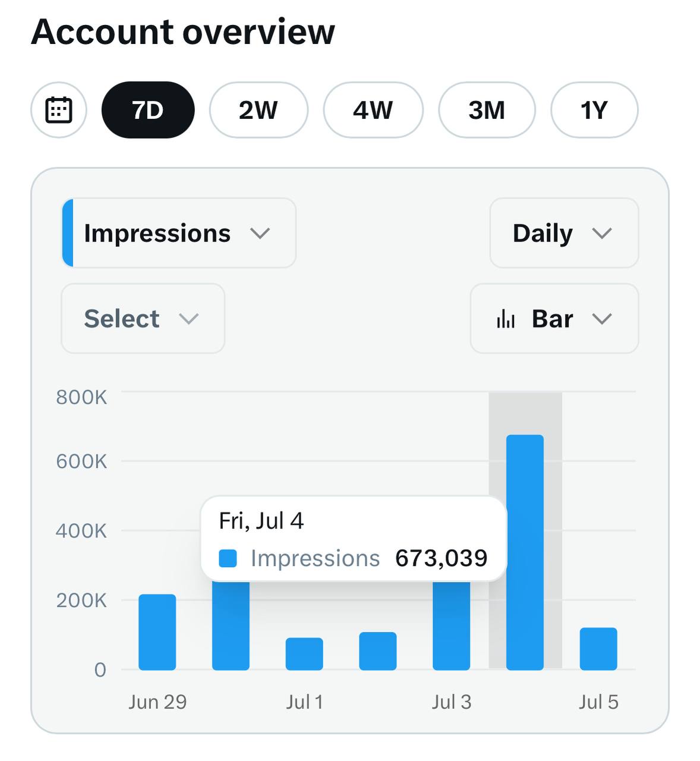Open the Bar chart type dropdown
This screenshot has width=700, height=761.
(x=554, y=319)
